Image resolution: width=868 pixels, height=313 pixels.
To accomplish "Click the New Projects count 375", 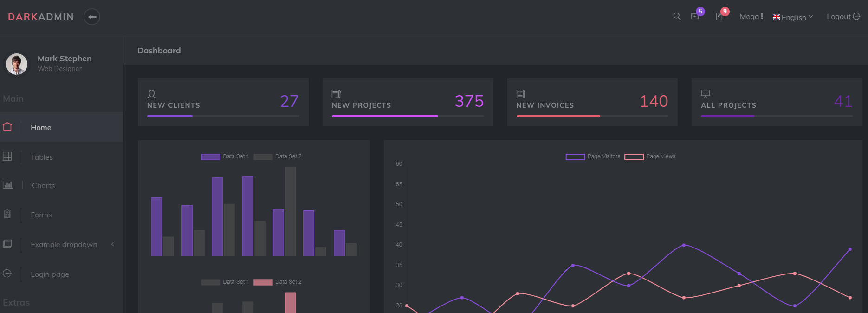I will pyautogui.click(x=469, y=101).
